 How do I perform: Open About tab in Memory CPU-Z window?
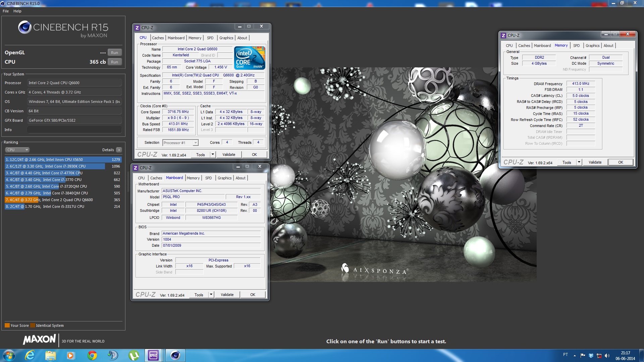coord(608,46)
